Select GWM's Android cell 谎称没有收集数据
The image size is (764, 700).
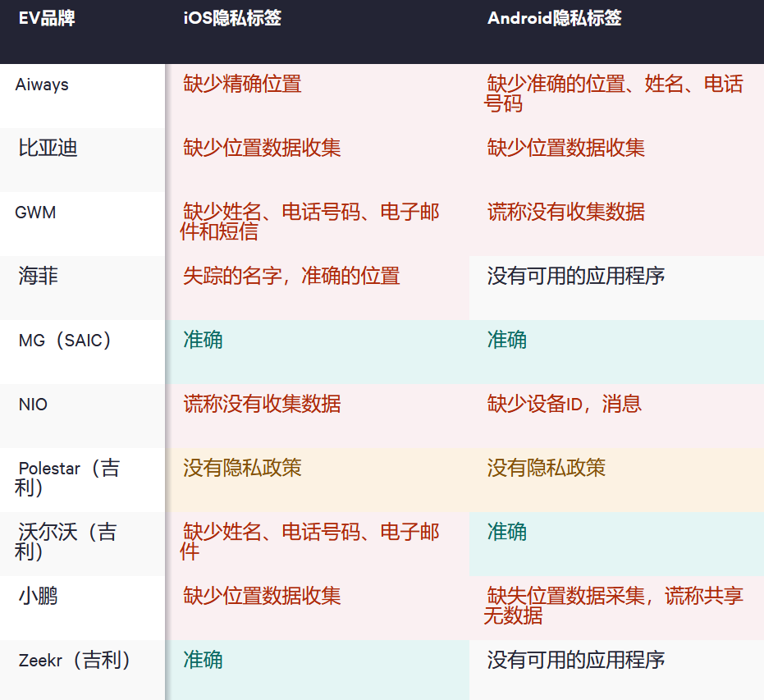[565, 213]
